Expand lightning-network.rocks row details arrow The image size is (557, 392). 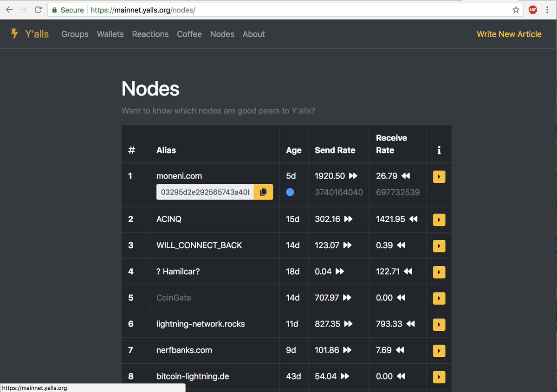pos(439,324)
